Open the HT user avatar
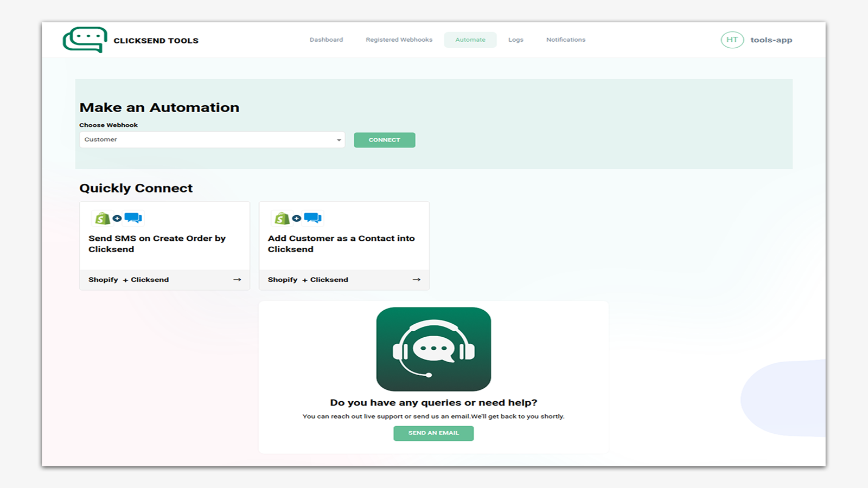The width and height of the screenshot is (868, 488). coord(732,40)
